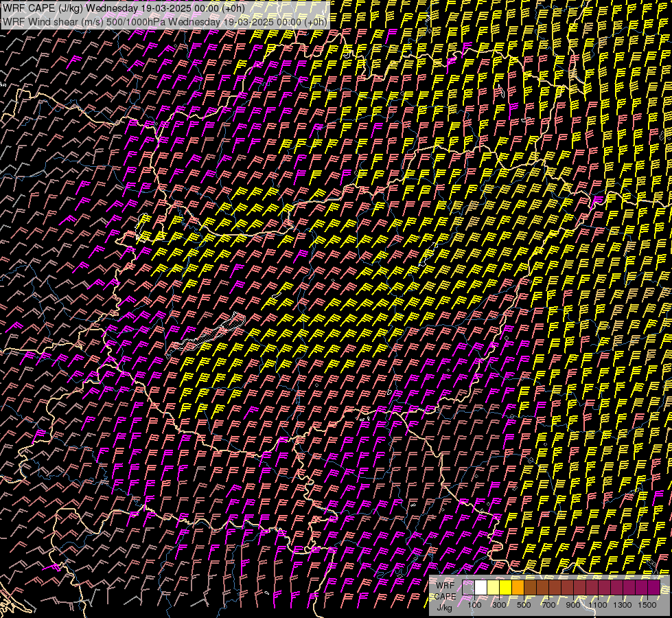Click the J/kg unit label in legend

click(444, 608)
